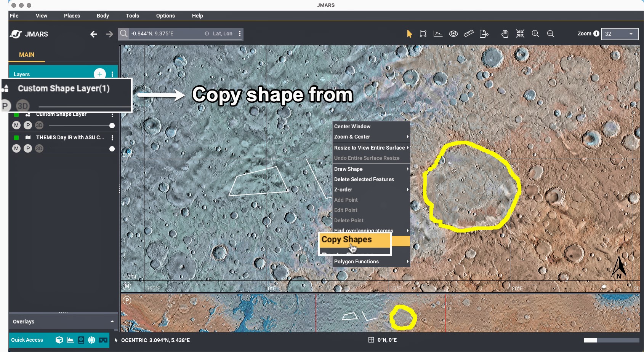Open 3D view cube in Quick Access
The image size is (644, 352).
(x=59, y=340)
